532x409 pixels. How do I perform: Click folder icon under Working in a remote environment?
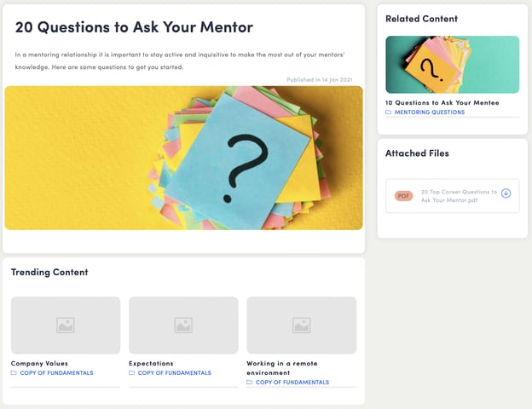point(249,383)
